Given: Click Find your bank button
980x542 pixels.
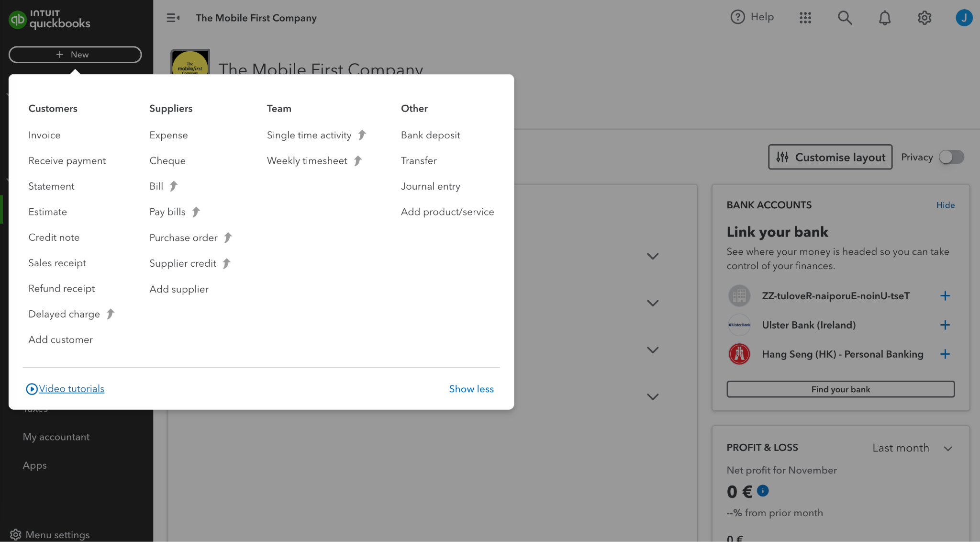Looking at the screenshot, I should [841, 389].
